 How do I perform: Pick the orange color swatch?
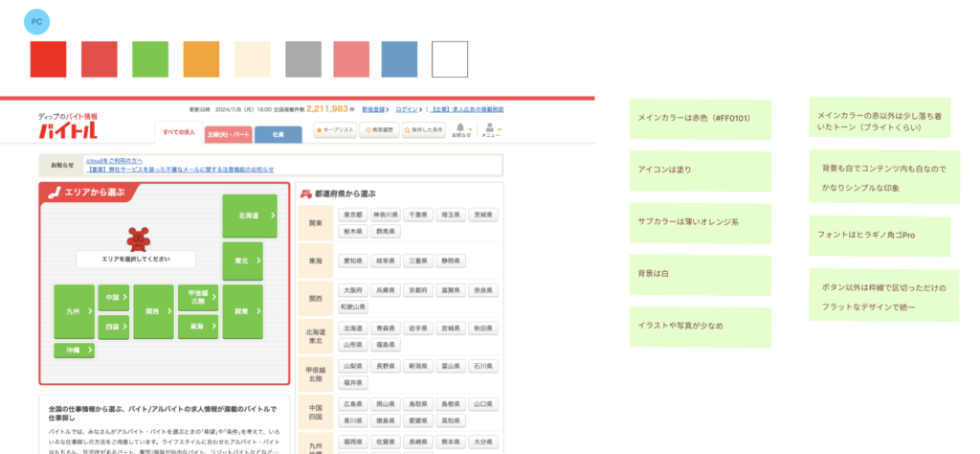201,59
